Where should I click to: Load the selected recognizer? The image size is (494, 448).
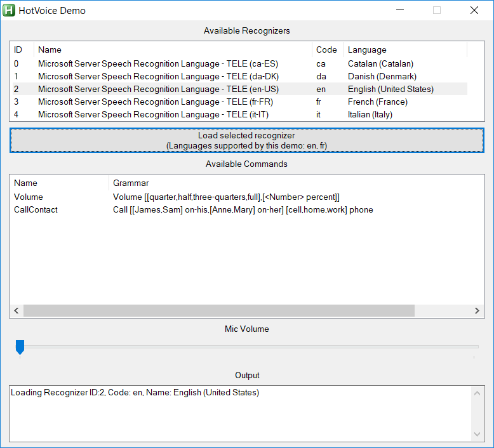pyautogui.click(x=247, y=140)
